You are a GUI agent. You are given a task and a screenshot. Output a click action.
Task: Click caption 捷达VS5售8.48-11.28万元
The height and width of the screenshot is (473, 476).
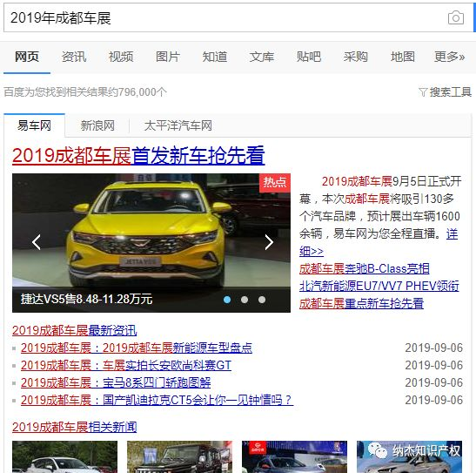pyautogui.click(x=86, y=300)
